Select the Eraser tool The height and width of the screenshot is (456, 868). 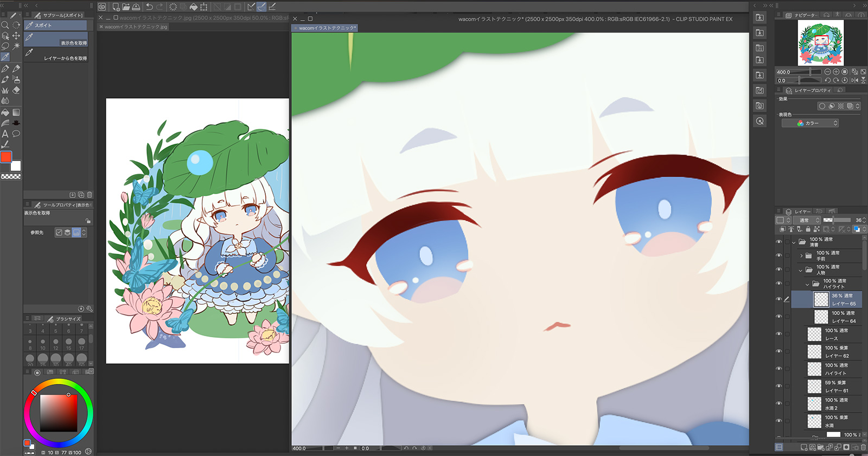coord(16,90)
